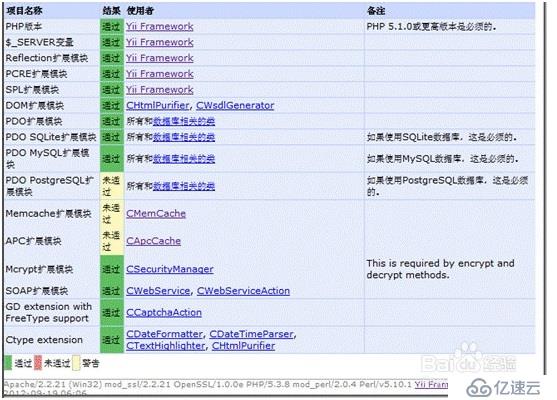557x400 pixels.
Task: Click 未通过 result cell for PDO PostgreSQL
Action: pos(112,186)
